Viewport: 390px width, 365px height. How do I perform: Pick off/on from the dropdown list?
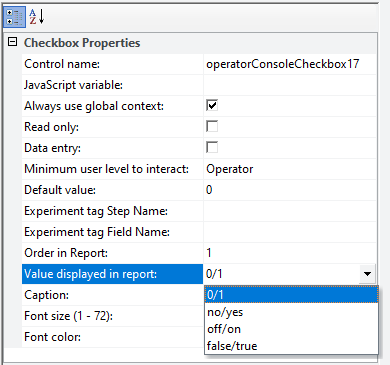[291, 329]
